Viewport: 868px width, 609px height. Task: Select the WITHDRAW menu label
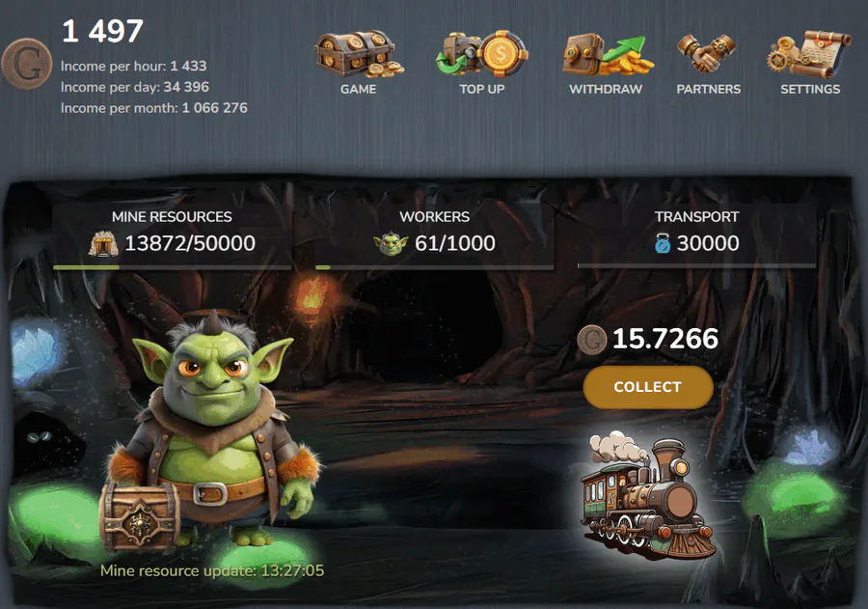(606, 89)
